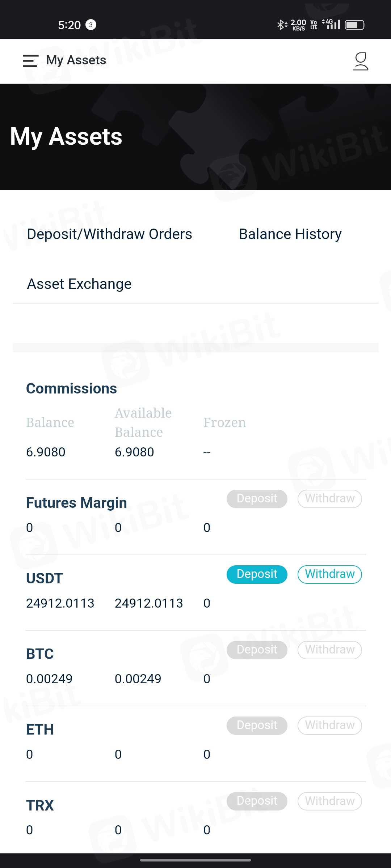Tap the notification count badge

[91, 25]
